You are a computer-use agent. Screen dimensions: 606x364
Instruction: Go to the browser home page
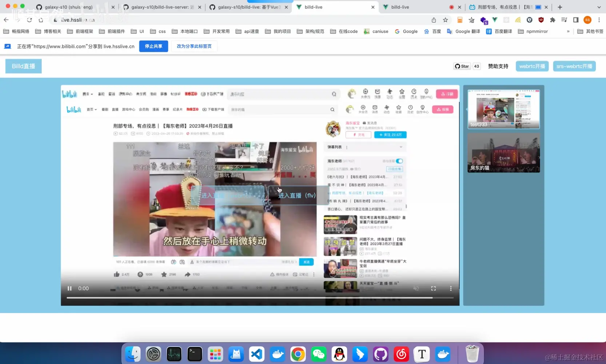(41, 20)
